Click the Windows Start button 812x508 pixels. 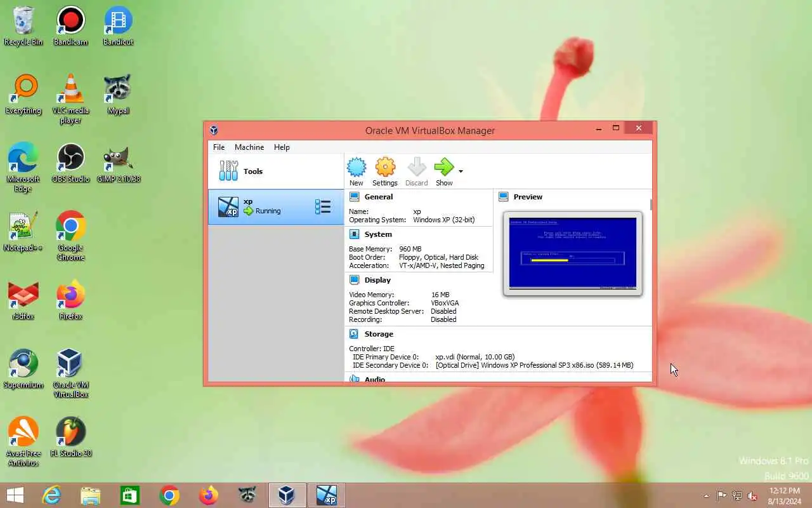15,495
